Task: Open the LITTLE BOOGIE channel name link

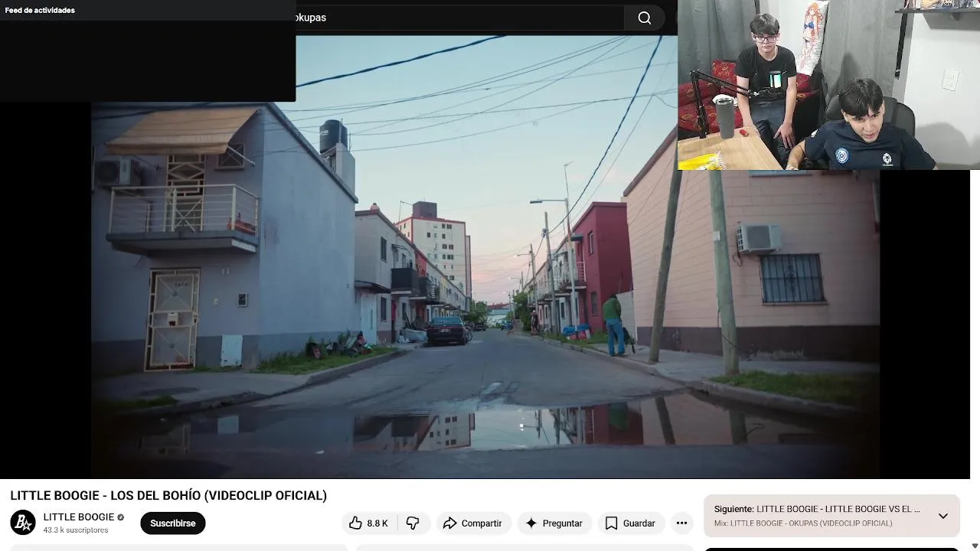Action: click(78, 517)
